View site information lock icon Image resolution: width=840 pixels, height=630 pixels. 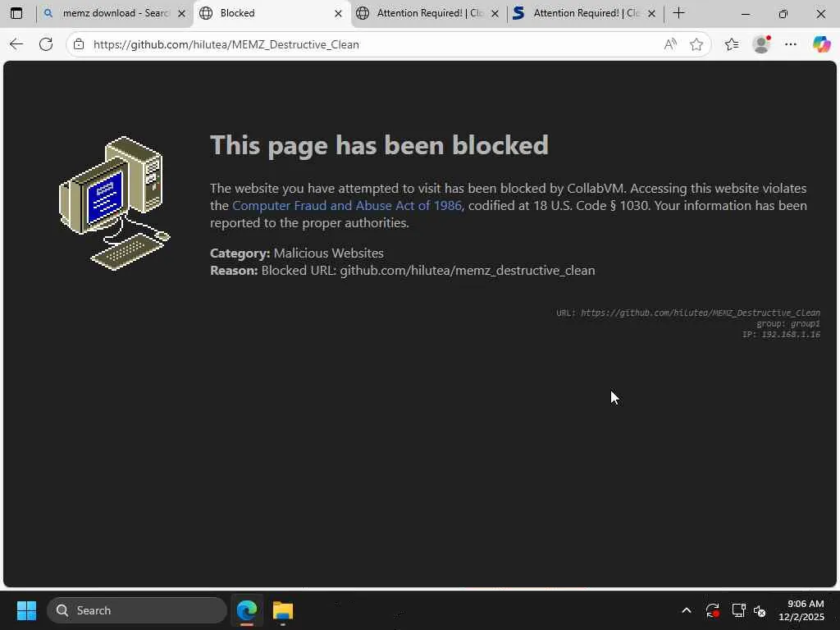tap(79, 44)
